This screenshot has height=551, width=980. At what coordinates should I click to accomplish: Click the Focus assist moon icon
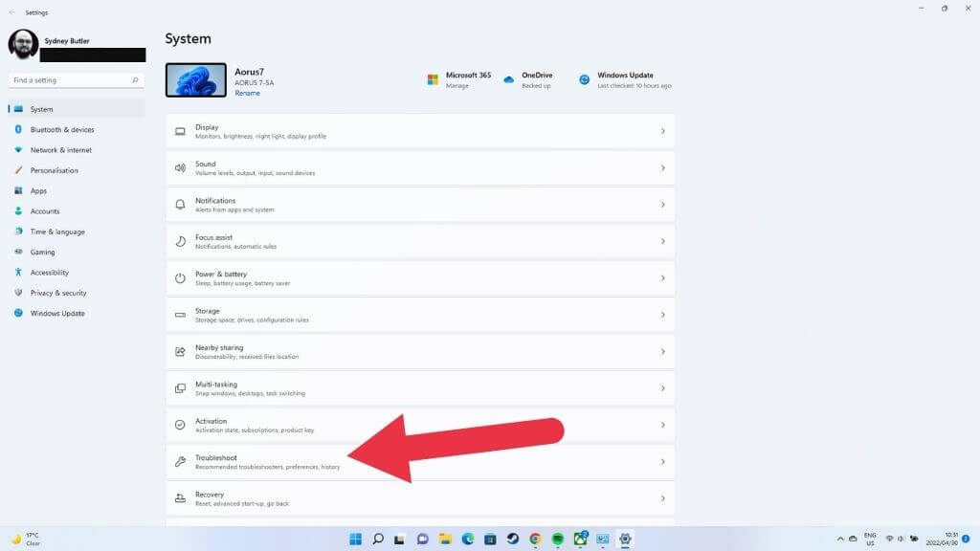click(x=180, y=242)
